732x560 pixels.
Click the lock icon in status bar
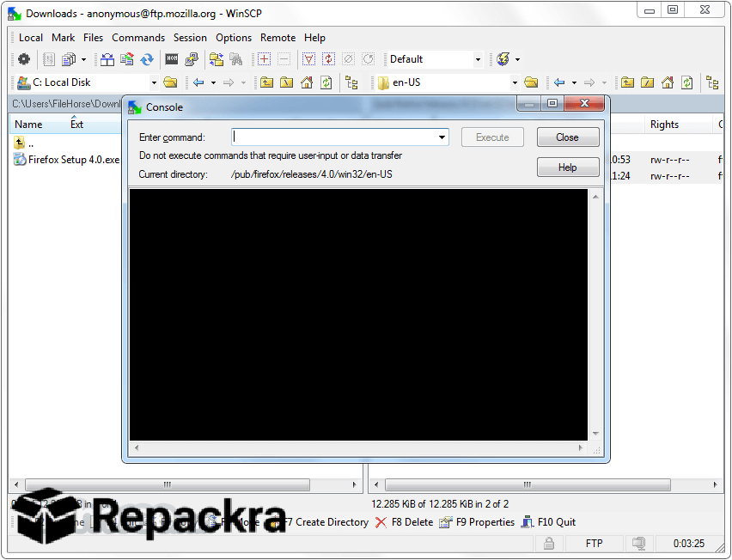pyautogui.click(x=549, y=543)
